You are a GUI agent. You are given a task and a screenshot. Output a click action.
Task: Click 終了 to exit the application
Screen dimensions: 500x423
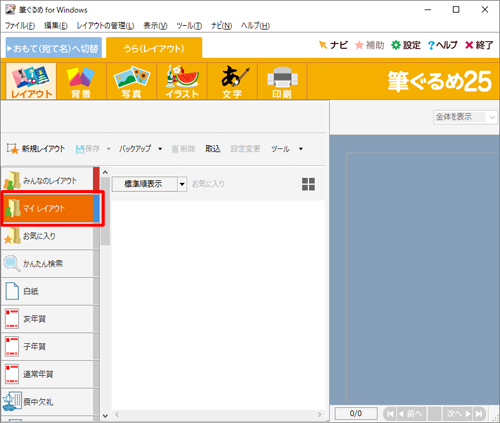coord(479,45)
